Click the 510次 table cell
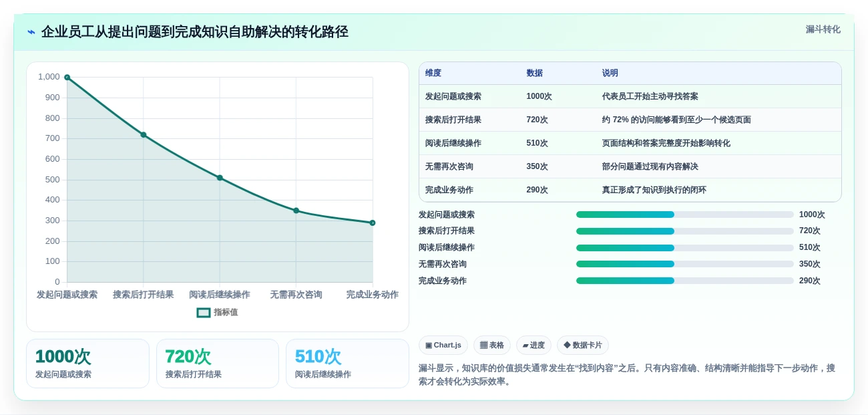Viewport: 868px width, 415px height. pyautogui.click(x=537, y=143)
